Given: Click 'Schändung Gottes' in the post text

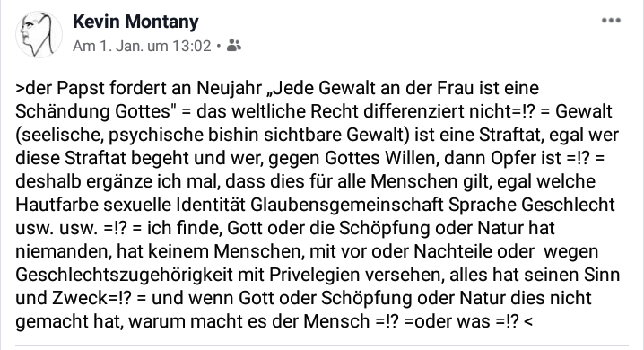Looking at the screenshot, I should pyautogui.click(x=93, y=111).
